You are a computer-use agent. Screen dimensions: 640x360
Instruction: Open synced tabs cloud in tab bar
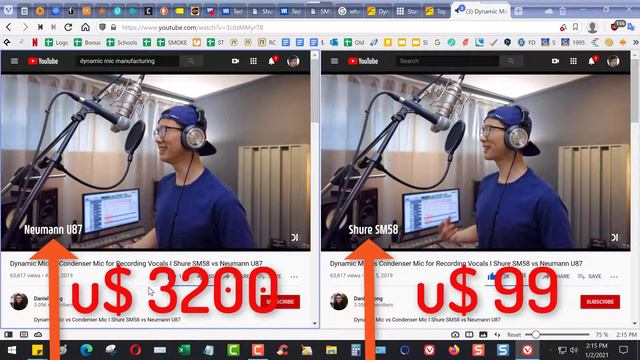(549, 11)
